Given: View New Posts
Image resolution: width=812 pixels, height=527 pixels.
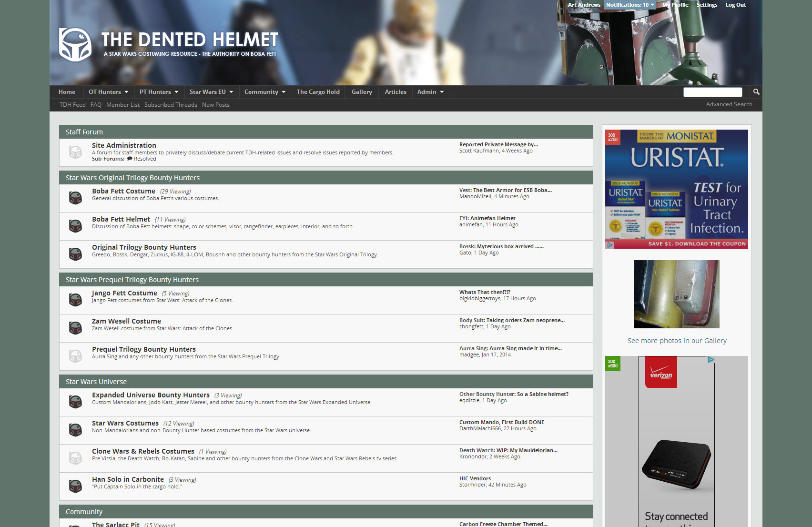Looking at the screenshot, I should pos(216,105).
